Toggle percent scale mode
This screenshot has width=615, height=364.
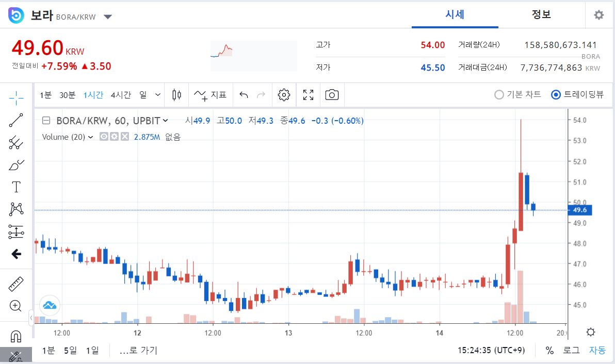coord(549,350)
